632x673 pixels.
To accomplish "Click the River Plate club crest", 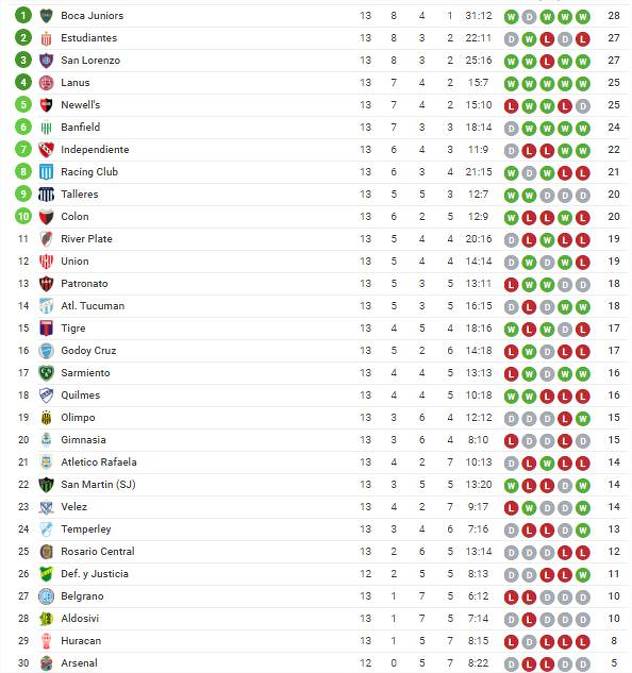I will click(46, 239).
